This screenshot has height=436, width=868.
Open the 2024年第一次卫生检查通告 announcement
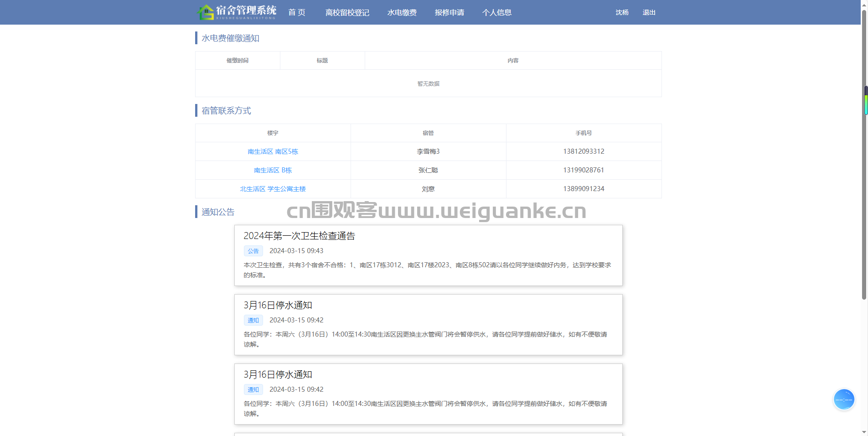[299, 236]
